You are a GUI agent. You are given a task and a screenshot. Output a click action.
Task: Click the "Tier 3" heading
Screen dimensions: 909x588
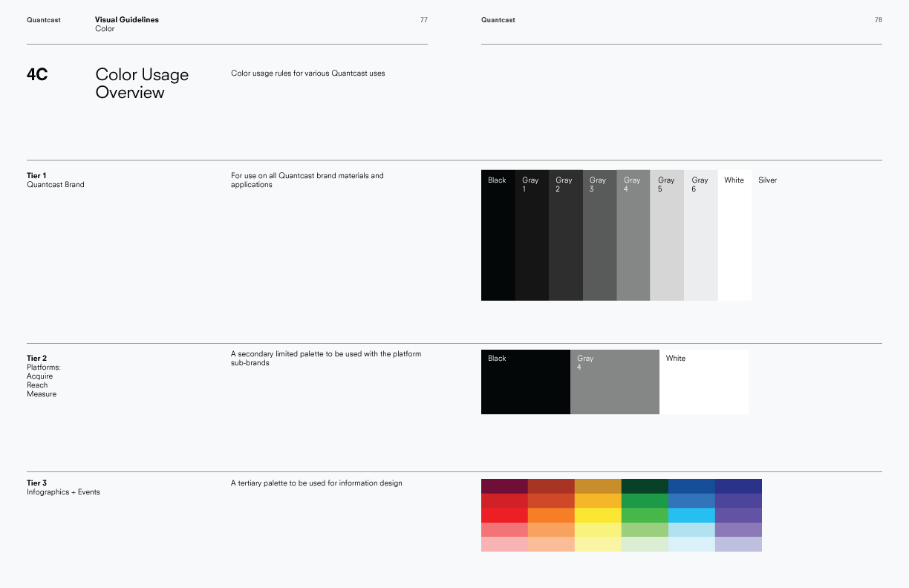pos(36,483)
